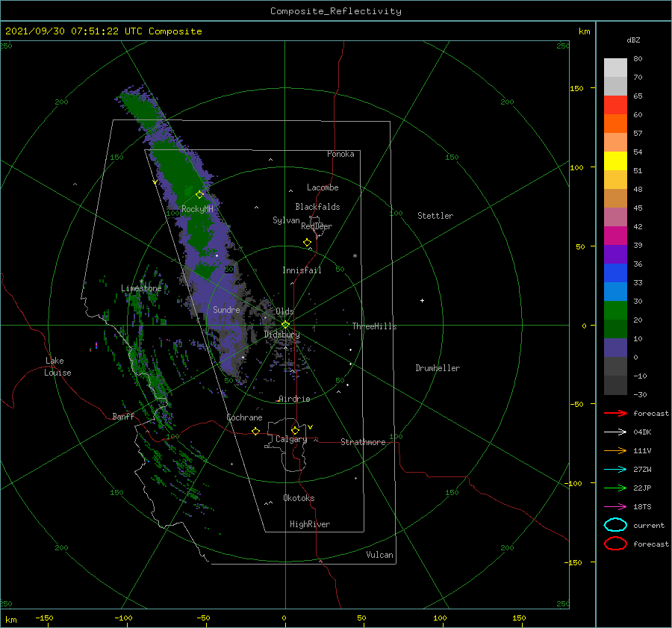Click the white 04DK arrow legend icon
This screenshot has width=672, height=628.
click(x=615, y=432)
